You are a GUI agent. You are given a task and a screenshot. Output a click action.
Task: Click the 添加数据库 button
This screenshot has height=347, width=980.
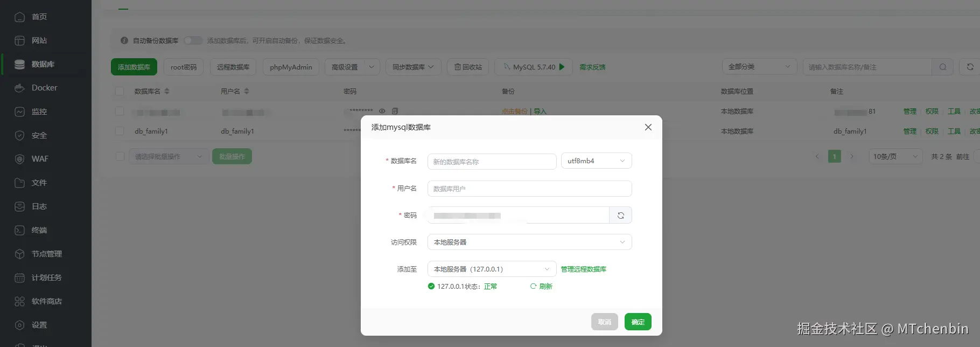(x=134, y=67)
